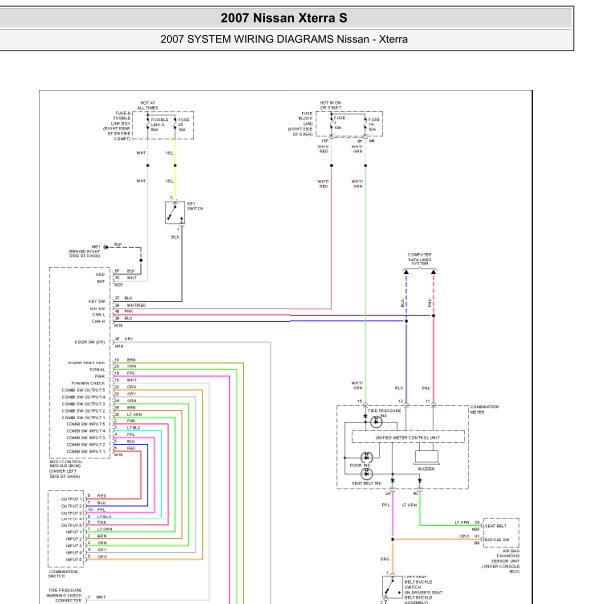This screenshot has width=600, height=604.
Task: Click the 'BUCKLE SW' pin in airbag unit
Action: (x=497, y=540)
